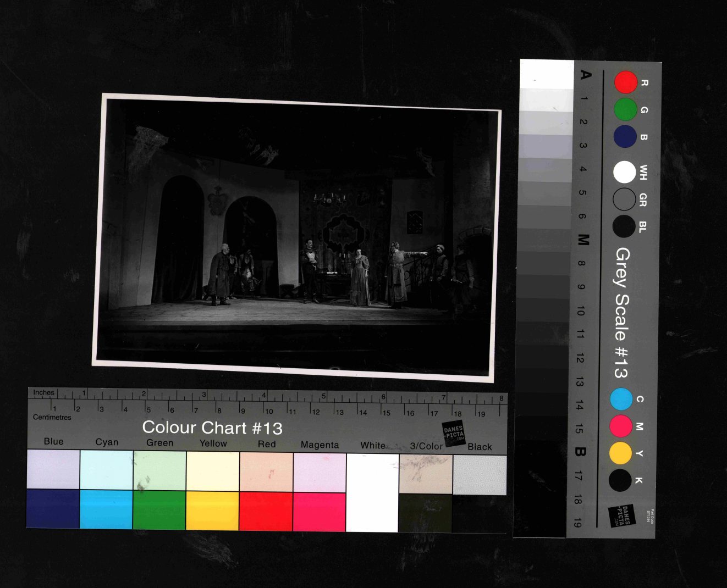Select the magenta circle labeled M
727x588 pixels.
(x=621, y=426)
